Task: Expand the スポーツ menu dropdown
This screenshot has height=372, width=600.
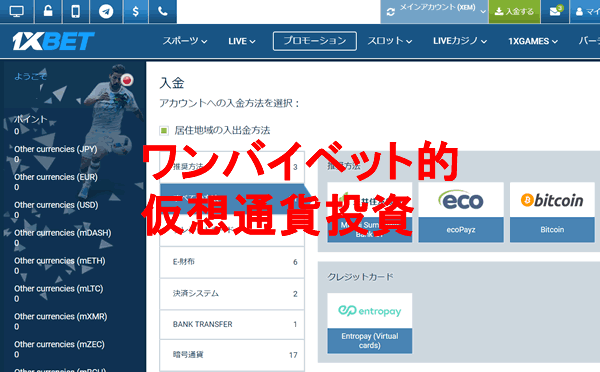Action: click(185, 41)
